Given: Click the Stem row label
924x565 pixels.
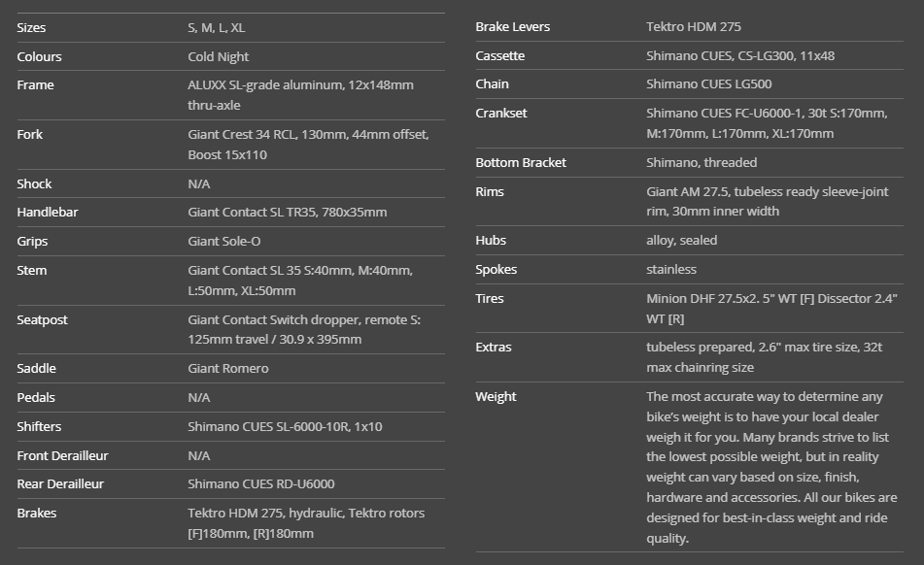Looking at the screenshot, I should coord(31,271).
